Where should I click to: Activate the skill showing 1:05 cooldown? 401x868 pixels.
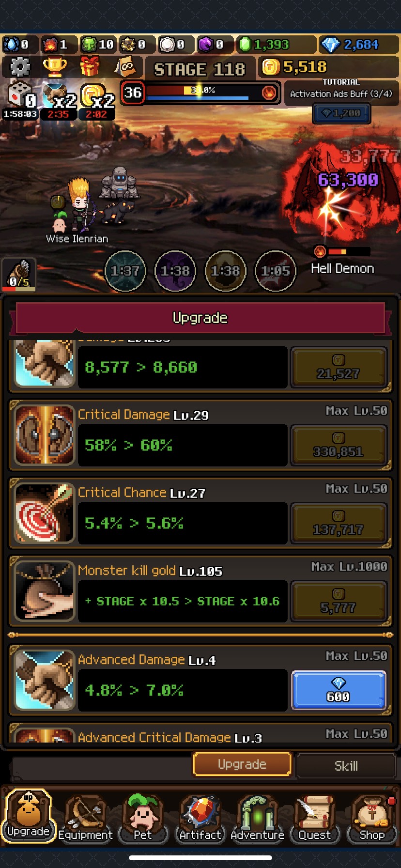pyautogui.click(x=275, y=271)
